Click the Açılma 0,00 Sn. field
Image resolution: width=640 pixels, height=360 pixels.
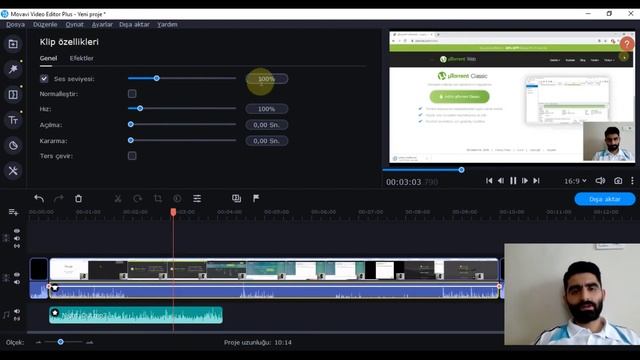[267, 125]
